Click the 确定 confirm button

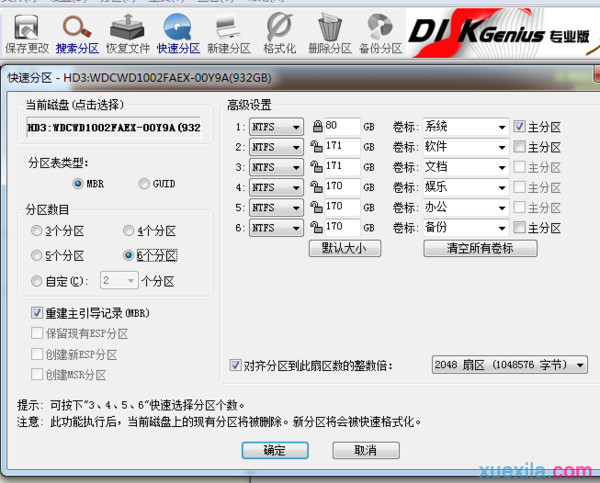[275, 450]
